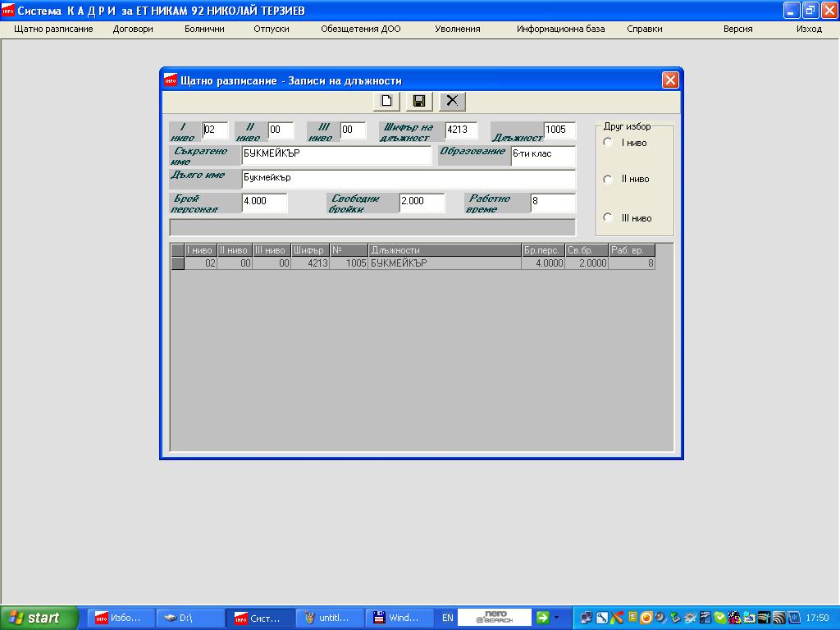
Task: Click the 'I ниво' input field containing 02
Action: (215, 130)
